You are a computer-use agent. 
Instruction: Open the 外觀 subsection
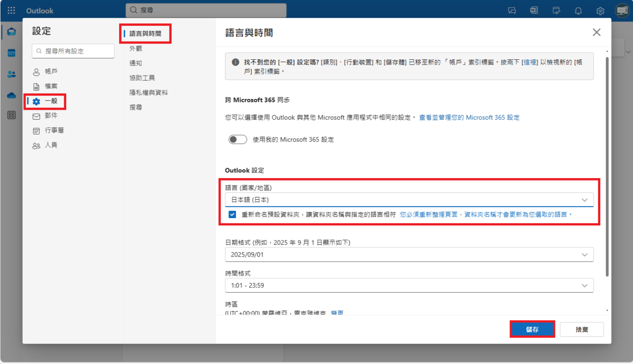[x=136, y=48]
